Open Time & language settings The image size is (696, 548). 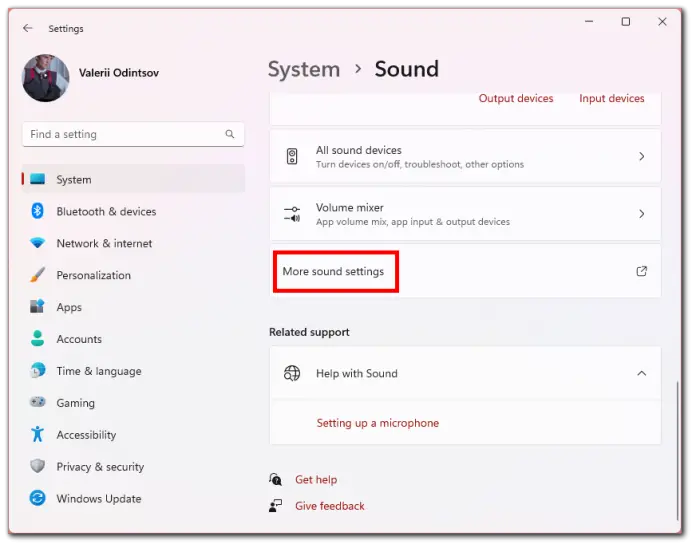click(x=133, y=371)
